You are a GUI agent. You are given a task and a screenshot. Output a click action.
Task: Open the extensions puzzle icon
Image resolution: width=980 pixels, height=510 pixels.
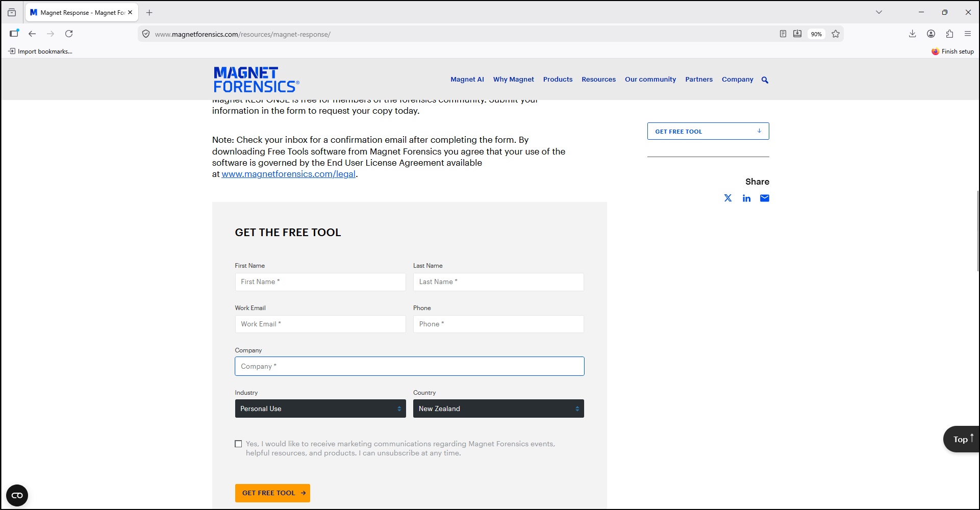click(949, 34)
